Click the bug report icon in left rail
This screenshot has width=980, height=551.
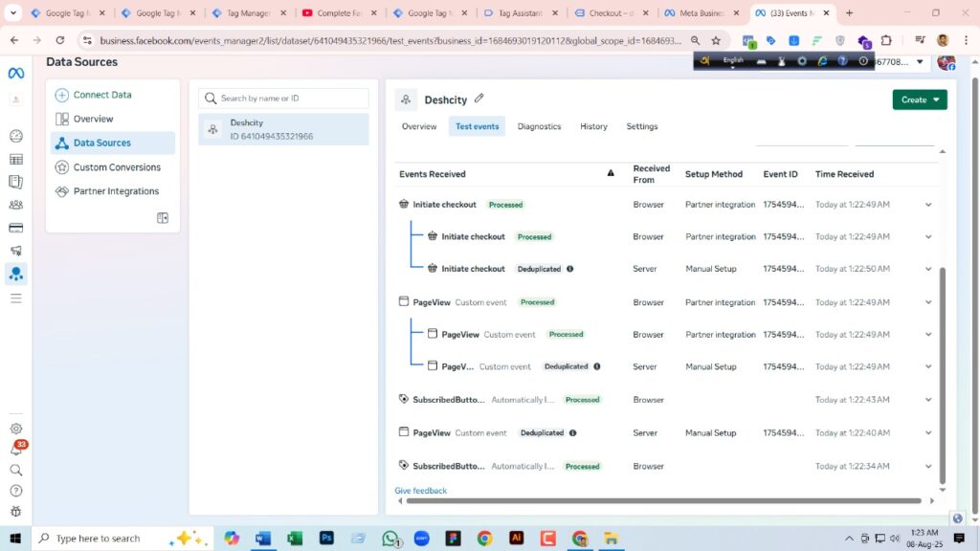point(16,511)
